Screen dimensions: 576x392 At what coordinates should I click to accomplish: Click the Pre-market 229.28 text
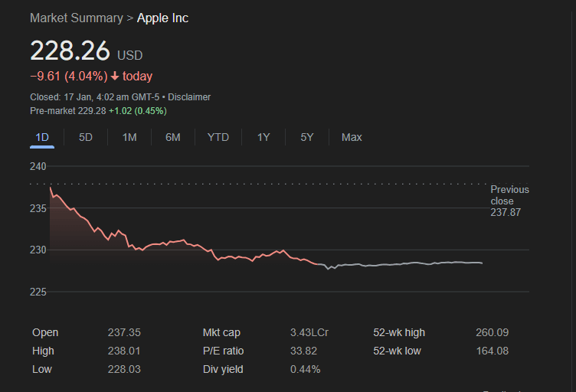pyautogui.click(x=68, y=111)
